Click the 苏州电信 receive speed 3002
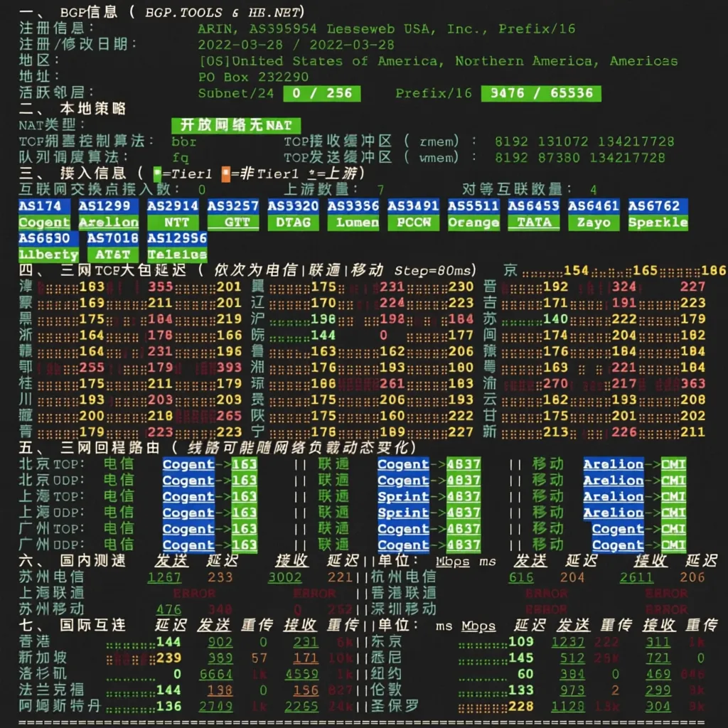 (285, 577)
